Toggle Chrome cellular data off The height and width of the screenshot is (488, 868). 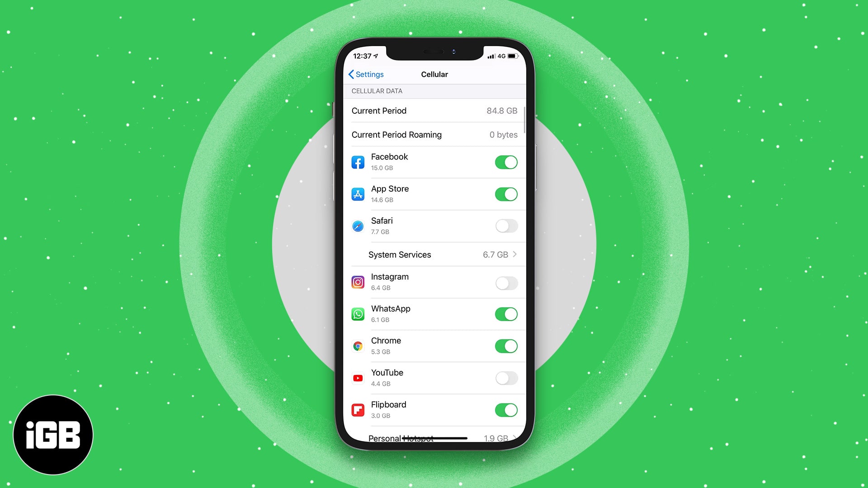505,346
